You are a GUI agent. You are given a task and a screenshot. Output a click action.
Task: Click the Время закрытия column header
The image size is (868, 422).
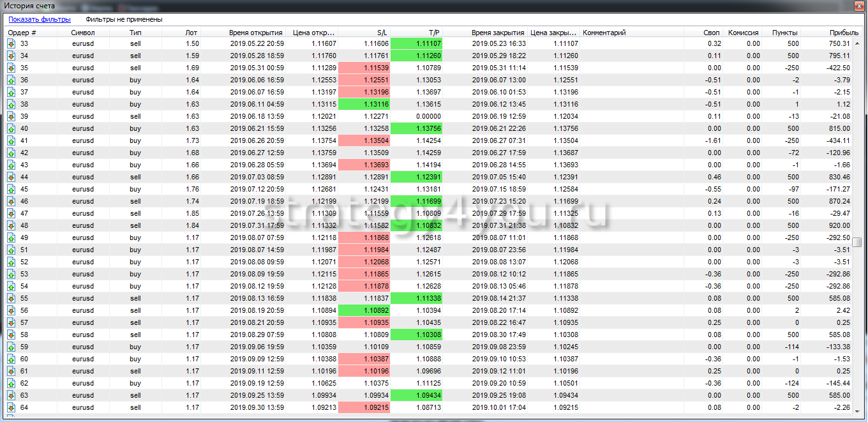[x=498, y=33]
